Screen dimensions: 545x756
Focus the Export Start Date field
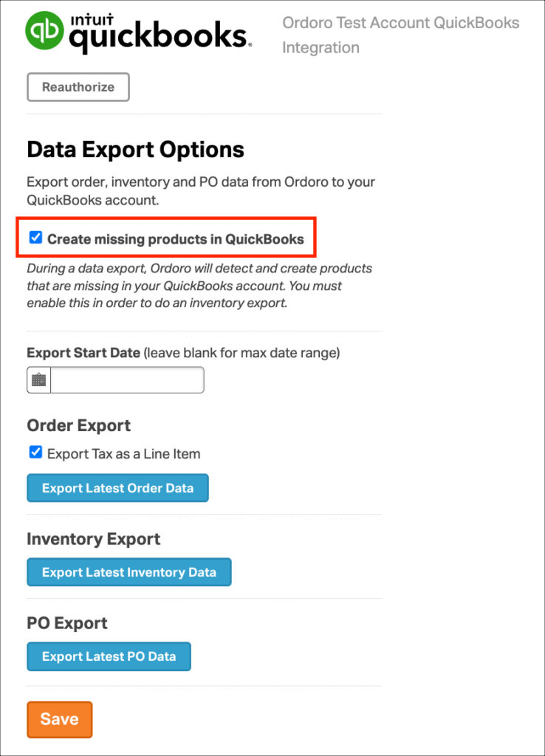click(127, 380)
